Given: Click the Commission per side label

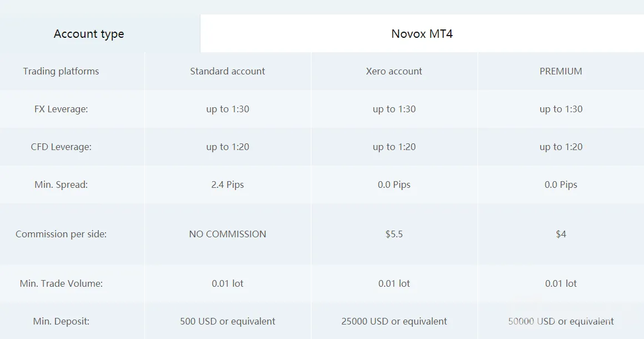Looking at the screenshot, I should 61,234.
